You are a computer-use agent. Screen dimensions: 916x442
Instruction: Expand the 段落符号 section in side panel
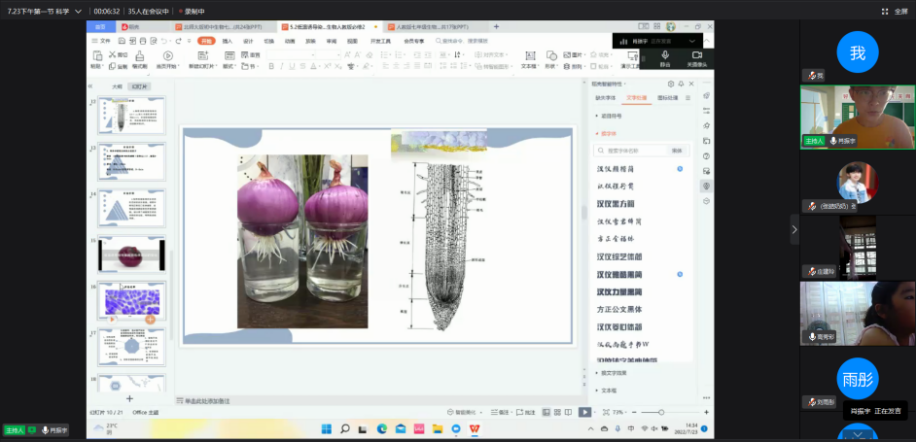[610, 116]
